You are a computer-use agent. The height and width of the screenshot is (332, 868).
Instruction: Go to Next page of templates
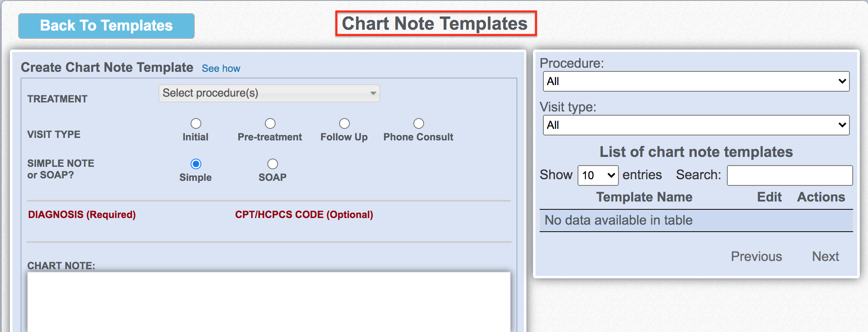point(825,256)
